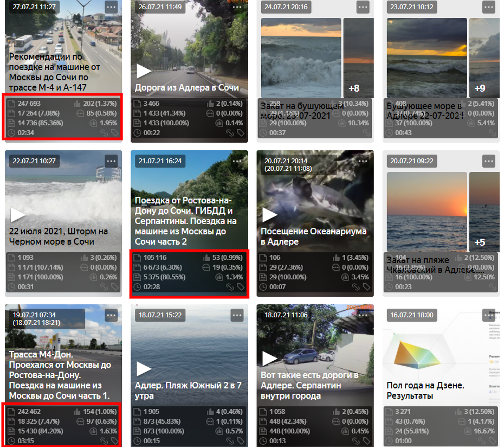Viewport: 504px width, 447px height.
Task: Select the view count 247 693
Action: (x=29, y=103)
